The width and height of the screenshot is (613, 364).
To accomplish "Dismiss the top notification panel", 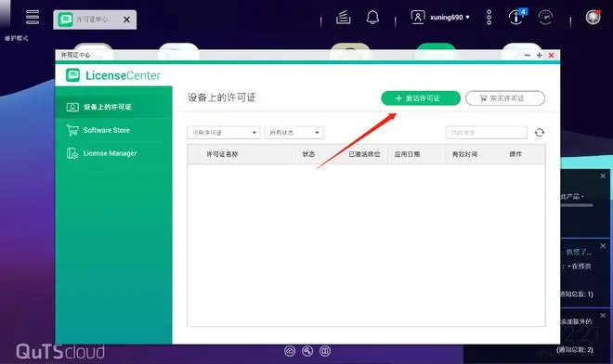I will 603,176.
